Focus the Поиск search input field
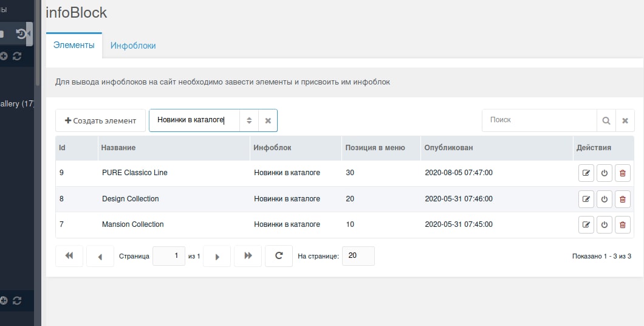This screenshot has width=644, height=326. point(540,120)
